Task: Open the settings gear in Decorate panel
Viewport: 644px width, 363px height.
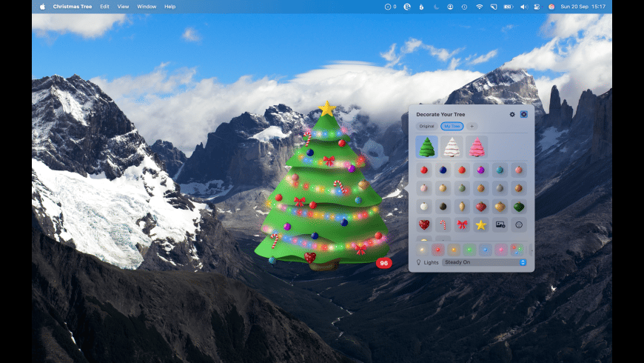Action: click(x=512, y=114)
